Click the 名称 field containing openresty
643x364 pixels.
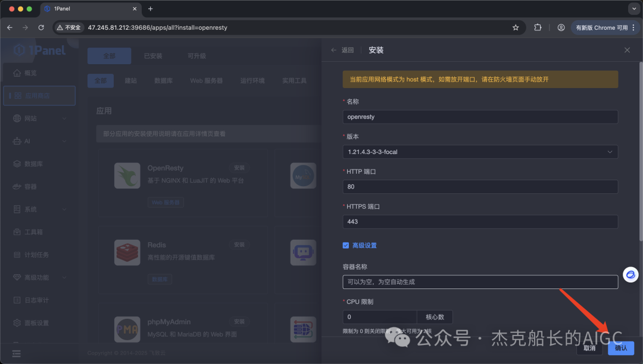click(480, 117)
